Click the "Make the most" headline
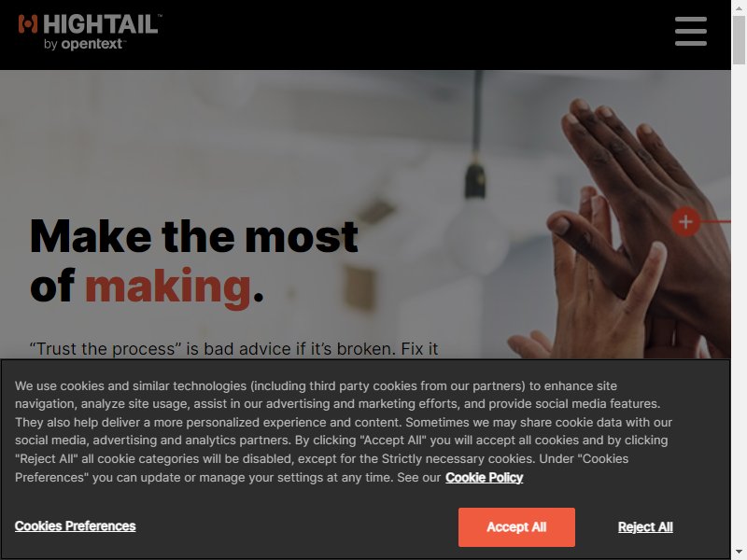This screenshot has width=747, height=560. pos(194,236)
